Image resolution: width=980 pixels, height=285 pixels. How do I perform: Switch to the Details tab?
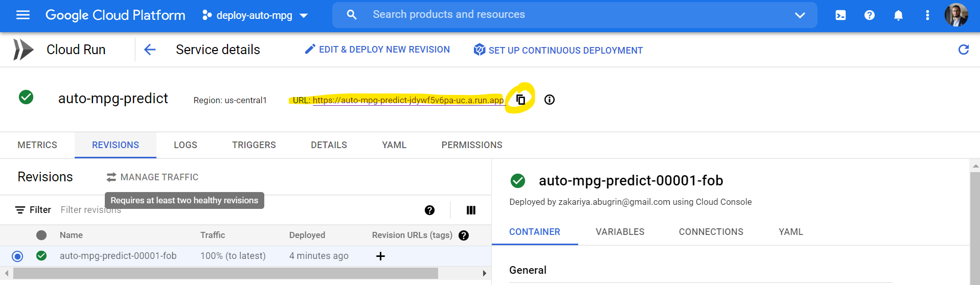pyautogui.click(x=329, y=145)
